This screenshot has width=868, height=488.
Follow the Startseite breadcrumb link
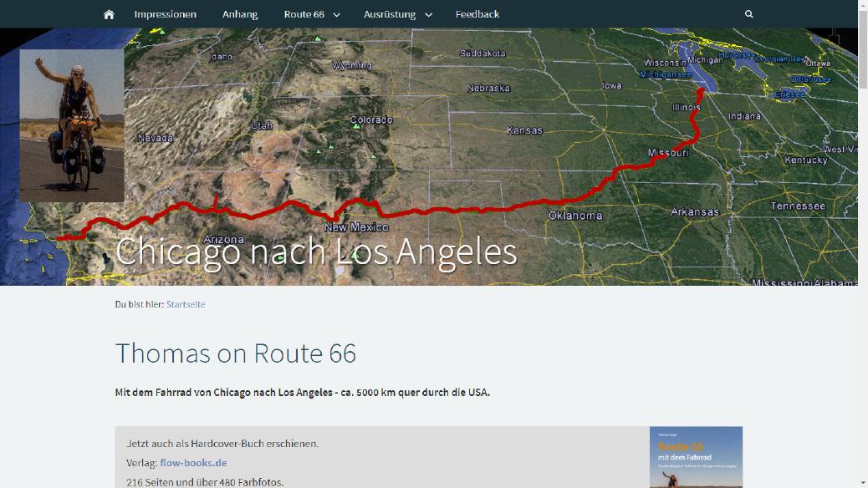[x=186, y=304]
